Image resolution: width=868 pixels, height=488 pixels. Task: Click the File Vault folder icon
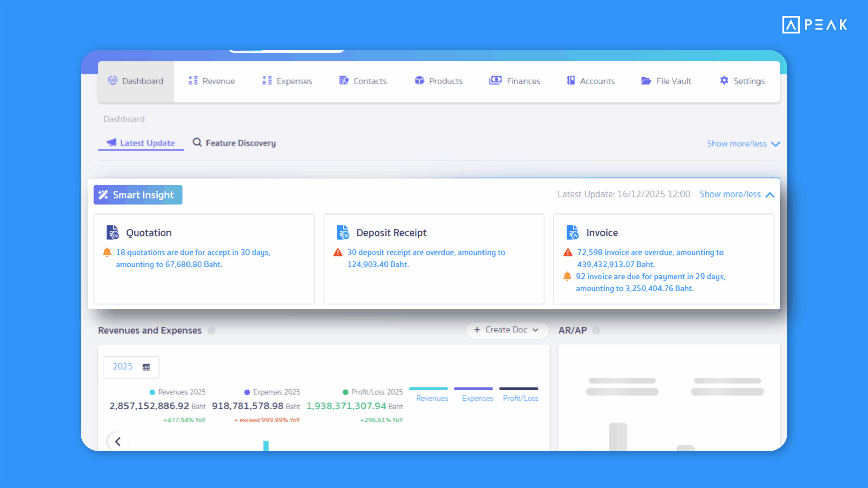click(x=646, y=81)
